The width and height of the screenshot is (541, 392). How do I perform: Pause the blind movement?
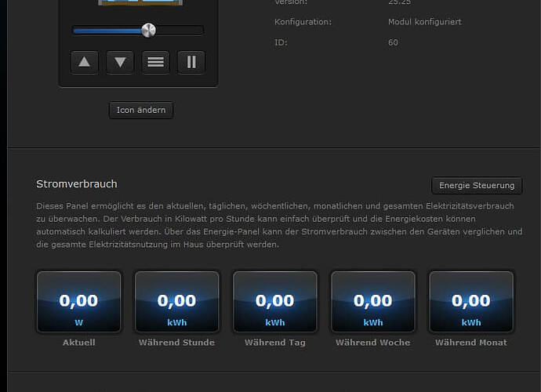(191, 62)
